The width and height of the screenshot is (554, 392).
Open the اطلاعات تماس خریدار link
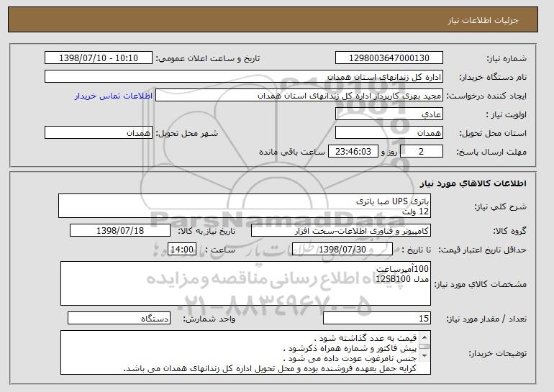114,96
